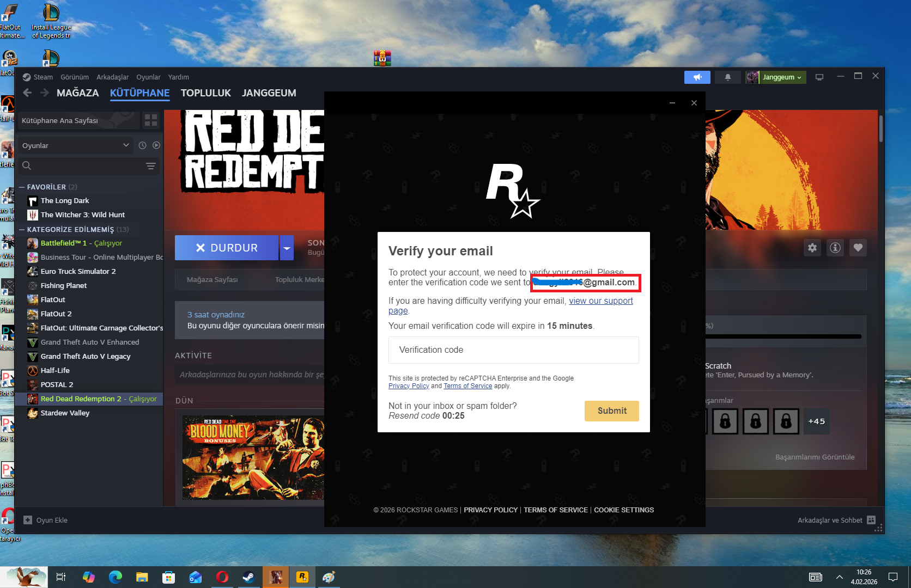
Task: Open Microsoft Edge from the taskbar
Action: point(115,577)
